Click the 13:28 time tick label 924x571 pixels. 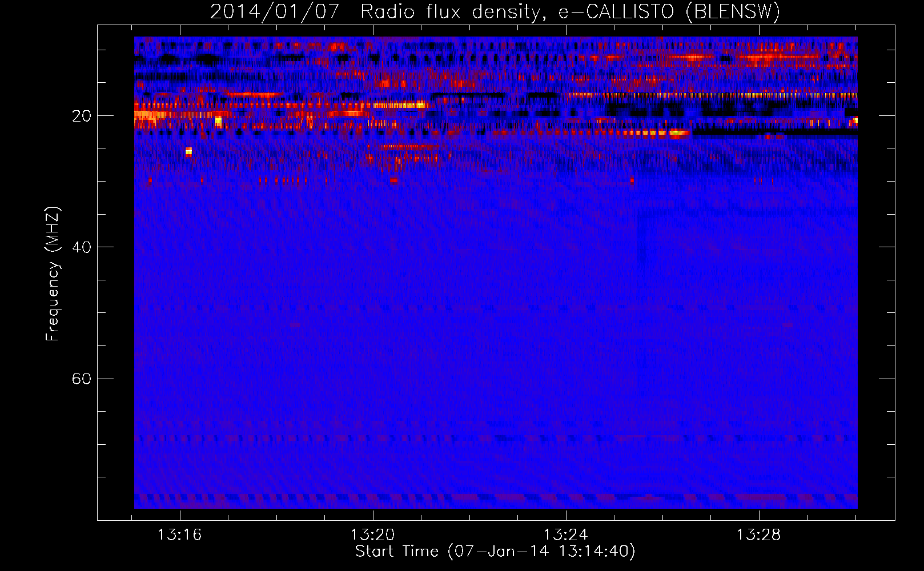click(x=758, y=534)
